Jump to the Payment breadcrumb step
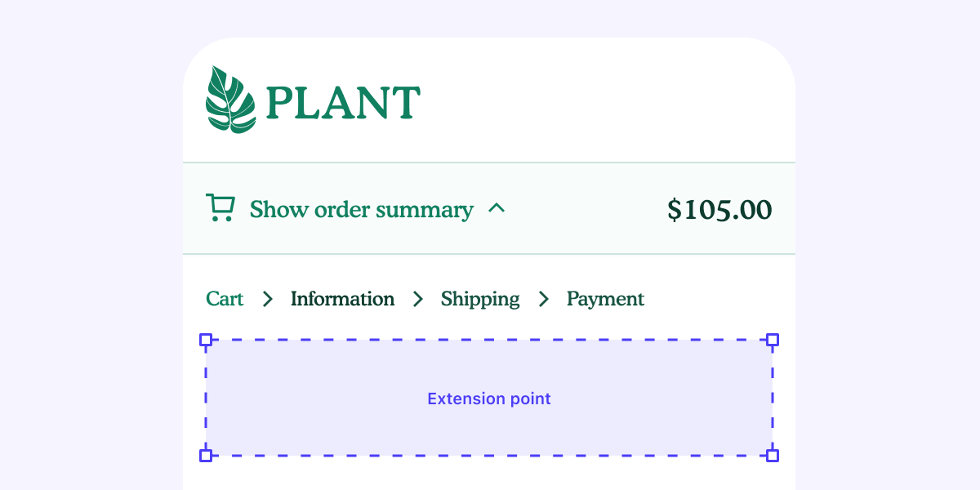 605,299
